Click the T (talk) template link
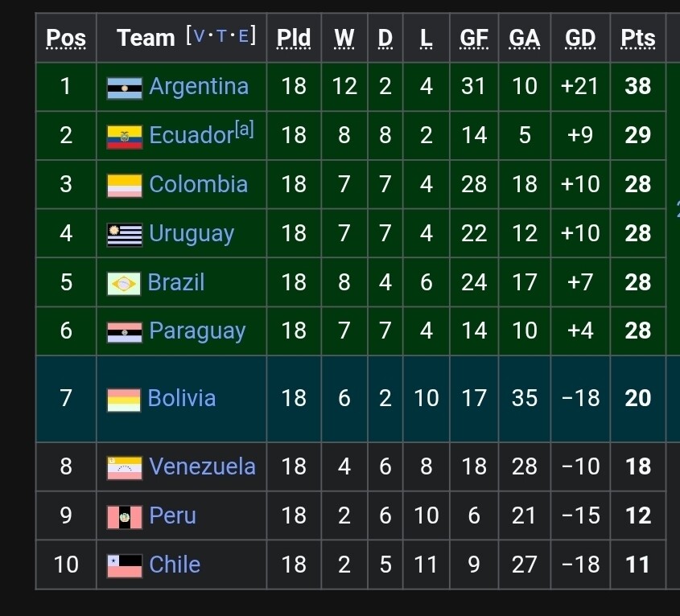Viewport: 680px width, 616px height. tap(222, 36)
